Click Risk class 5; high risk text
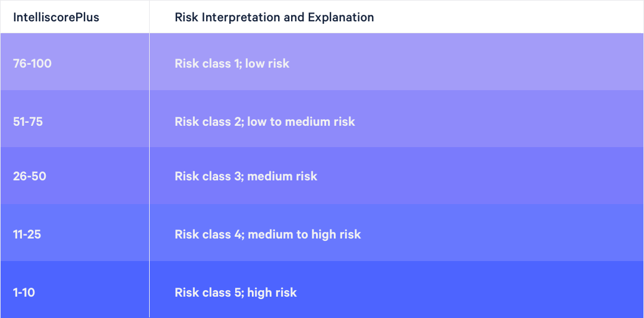The image size is (644, 318). pyautogui.click(x=236, y=292)
